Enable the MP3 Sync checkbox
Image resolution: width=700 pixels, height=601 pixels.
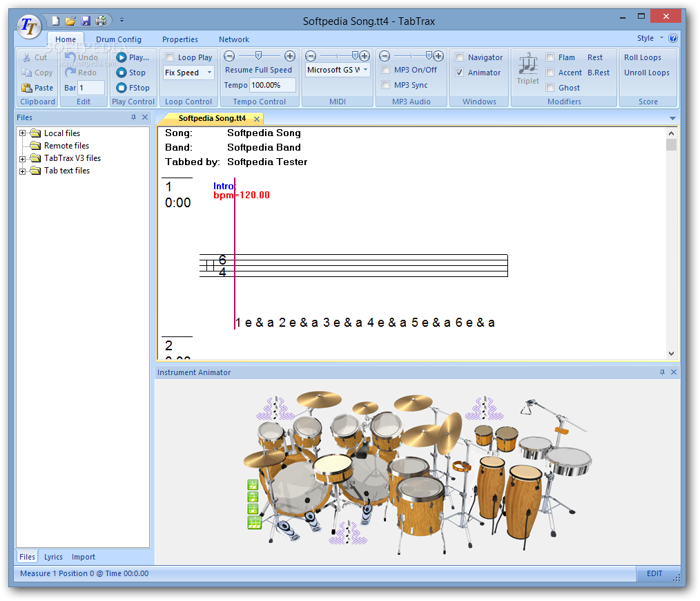[x=386, y=85]
